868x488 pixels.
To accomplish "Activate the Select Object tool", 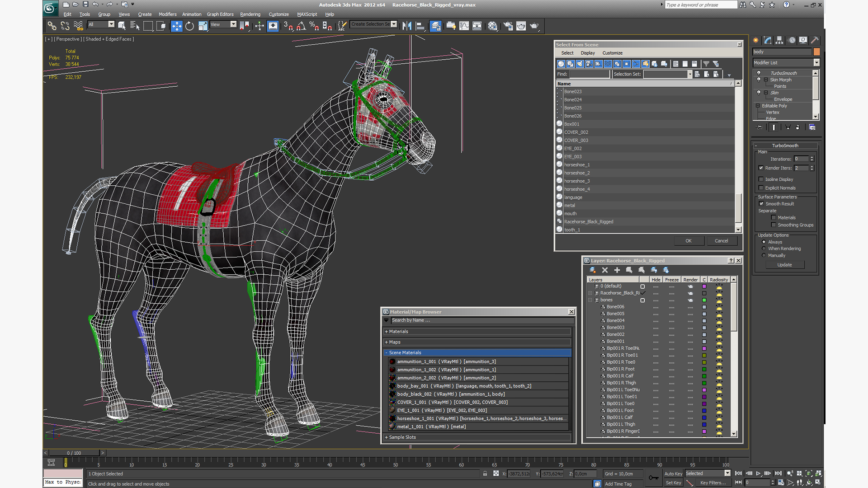I will pyautogui.click(x=122, y=26).
